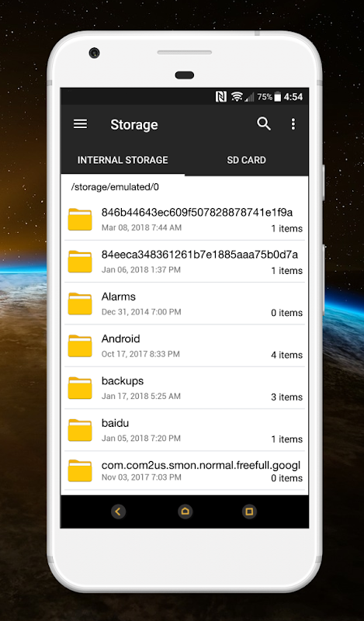The image size is (364, 621).
Task: Tap the Wi-Fi status bar icon
Action: (237, 96)
